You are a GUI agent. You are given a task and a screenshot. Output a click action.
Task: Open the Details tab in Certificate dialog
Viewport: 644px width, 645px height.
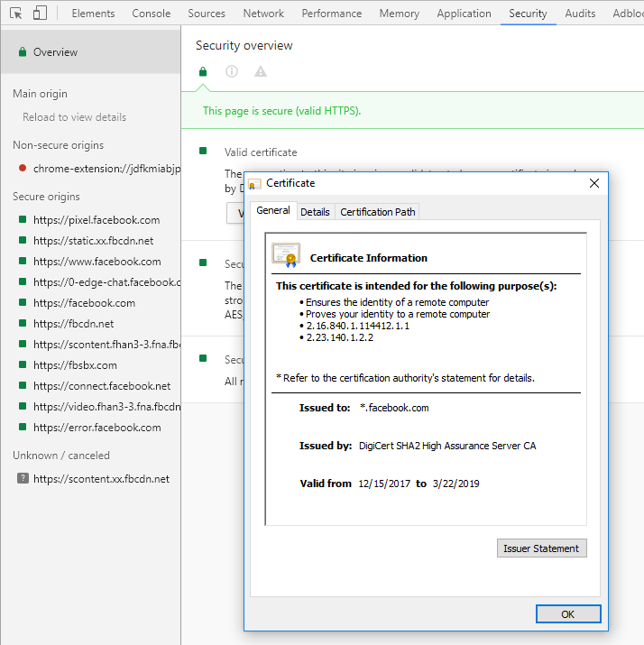pos(315,212)
